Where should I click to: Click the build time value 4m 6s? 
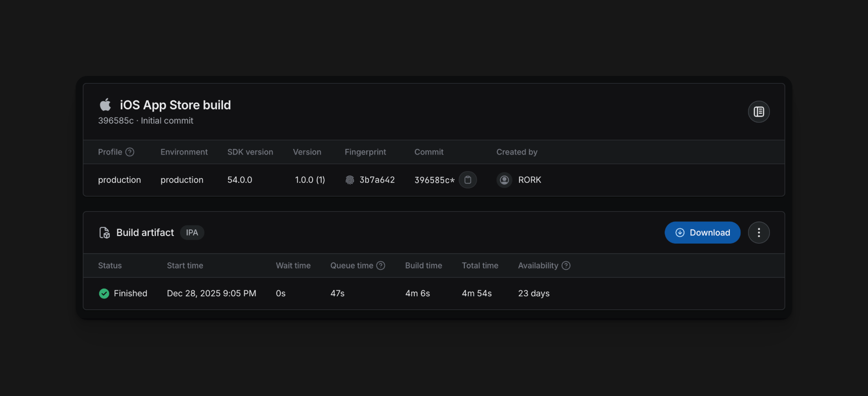coord(418,293)
